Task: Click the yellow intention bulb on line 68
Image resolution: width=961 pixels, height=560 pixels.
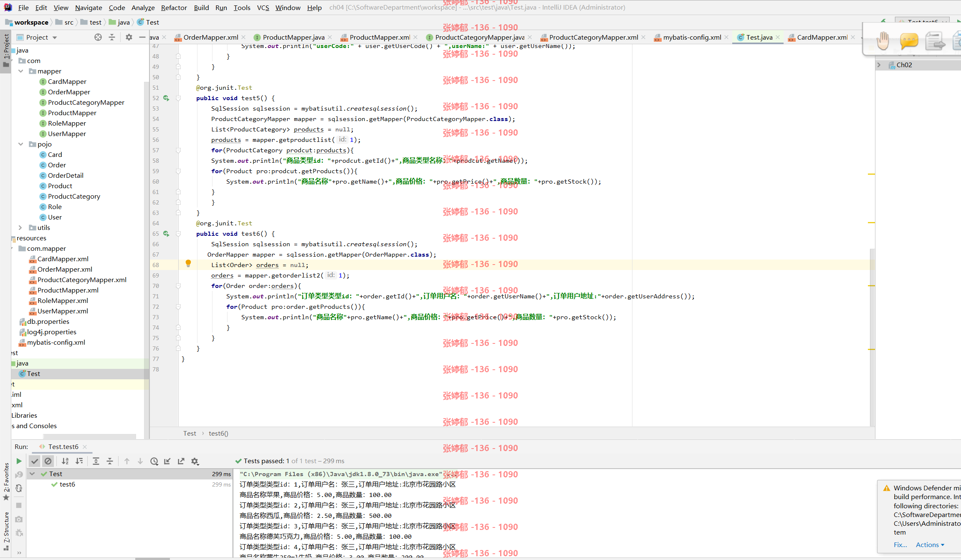Action: coord(188,263)
